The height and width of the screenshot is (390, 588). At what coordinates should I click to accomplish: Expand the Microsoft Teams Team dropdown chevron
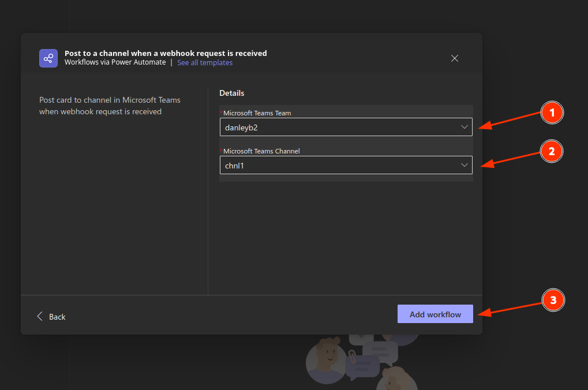pyautogui.click(x=465, y=127)
